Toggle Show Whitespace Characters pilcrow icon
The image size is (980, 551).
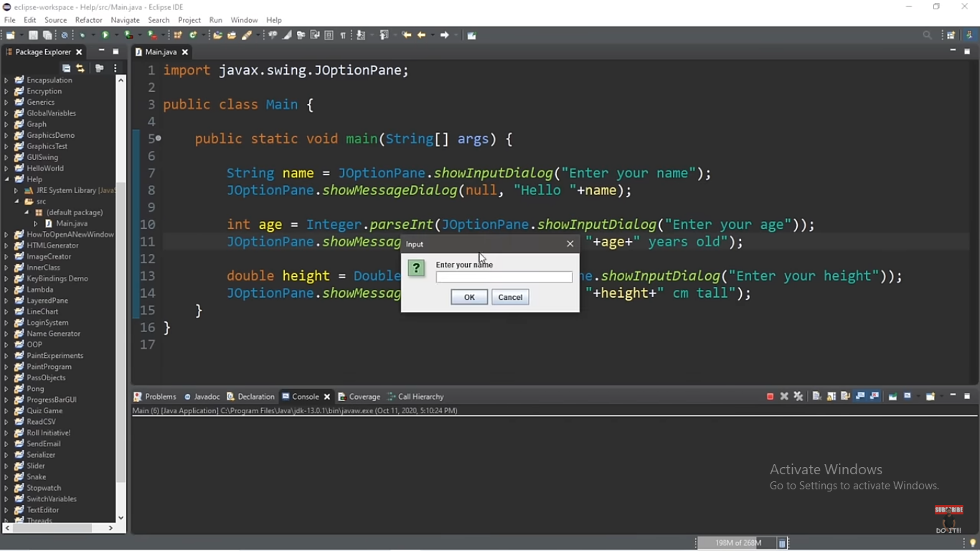click(343, 35)
